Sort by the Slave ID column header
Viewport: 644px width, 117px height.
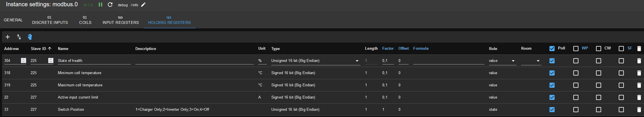pyautogui.click(x=41, y=49)
